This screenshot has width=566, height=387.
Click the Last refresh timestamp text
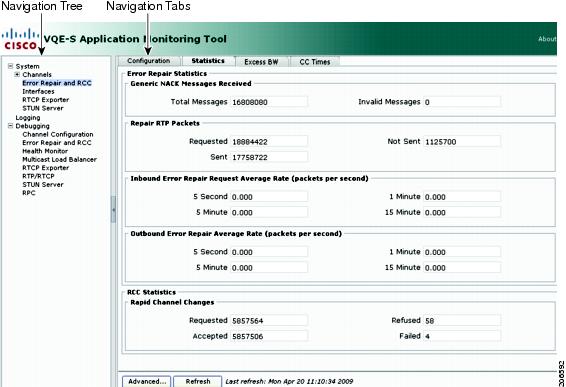coord(289,381)
